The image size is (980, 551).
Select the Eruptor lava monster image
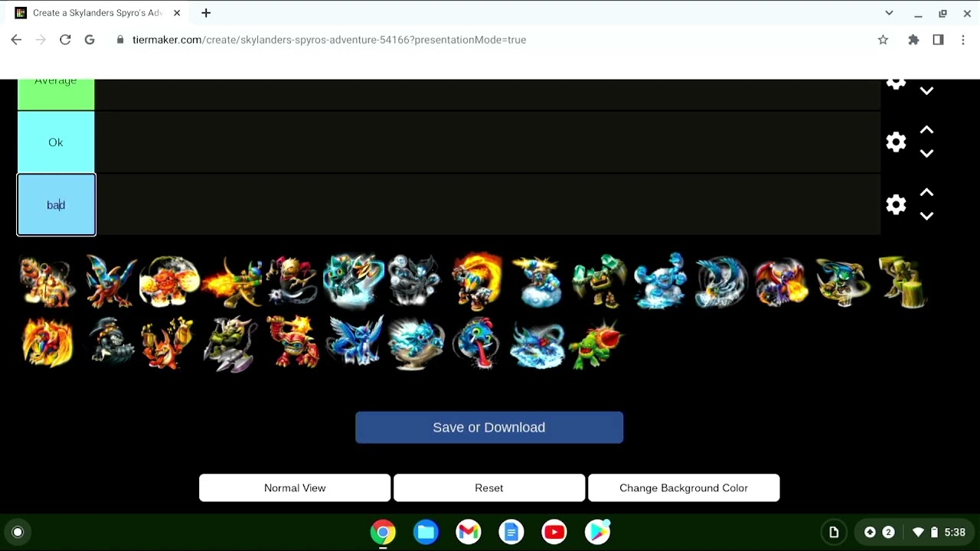click(x=170, y=282)
